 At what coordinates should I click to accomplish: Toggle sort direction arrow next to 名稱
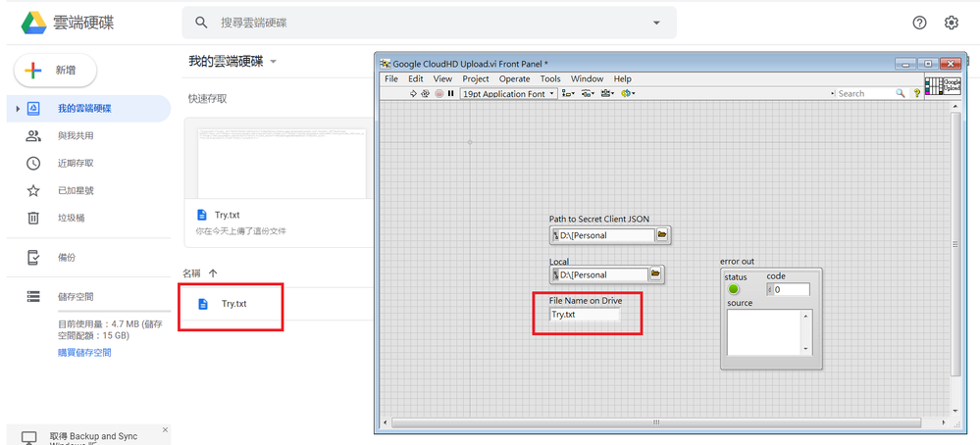[x=213, y=273]
